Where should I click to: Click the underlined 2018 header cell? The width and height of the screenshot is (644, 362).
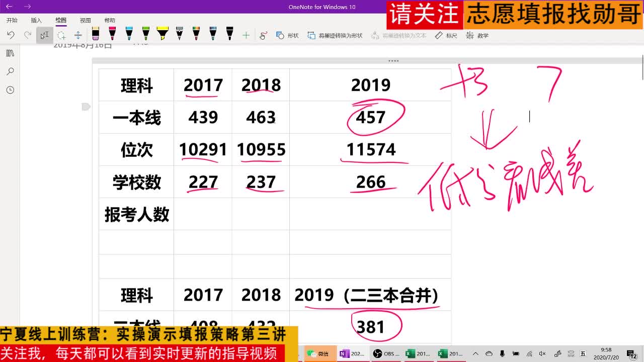[x=261, y=85]
